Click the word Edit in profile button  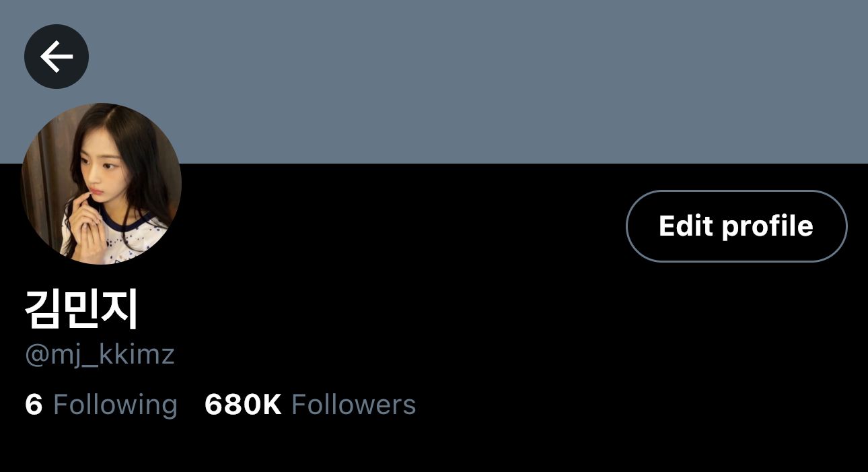[x=685, y=226]
